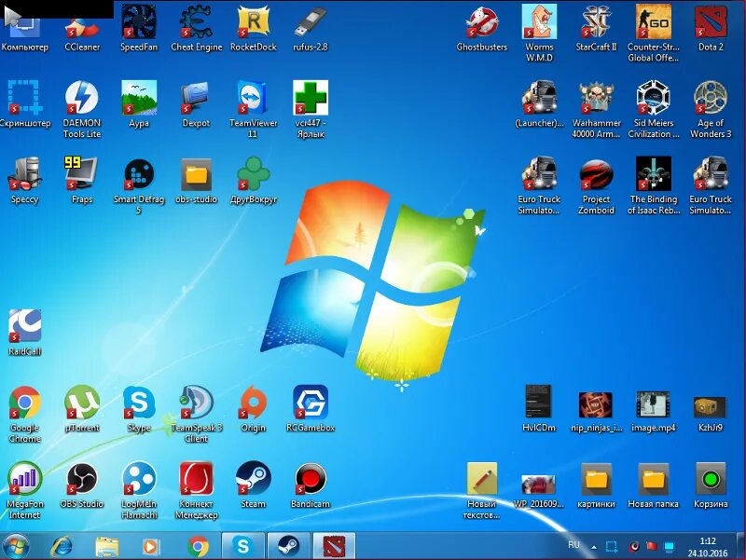Open the Корзина recycle bin
The height and width of the screenshot is (560, 746).
711,485
